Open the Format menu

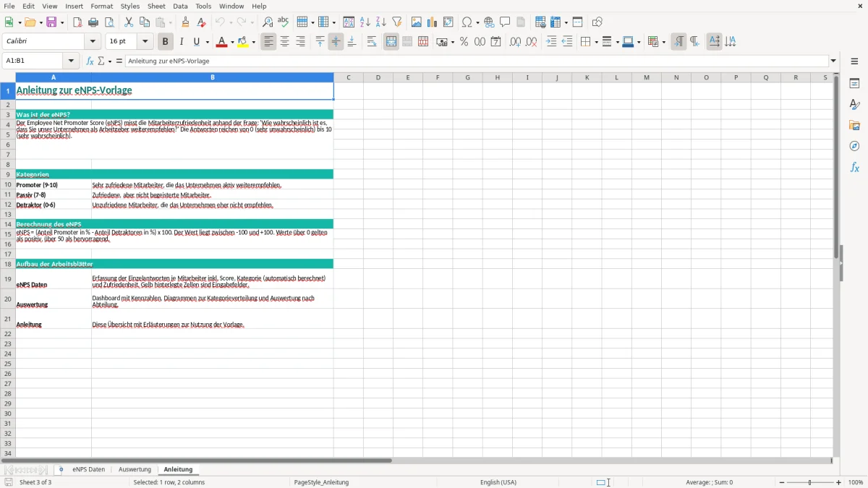(x=101, y=6)
